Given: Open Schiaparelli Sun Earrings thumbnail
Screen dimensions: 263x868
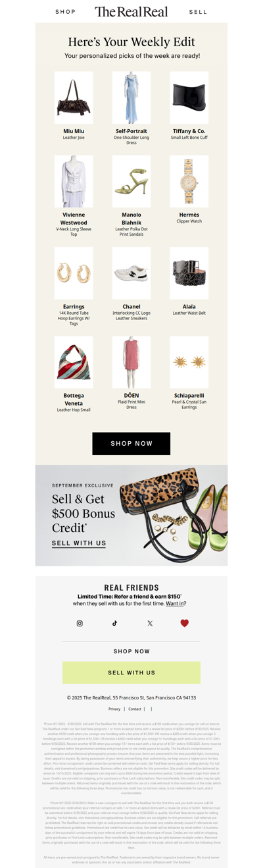Looking at the screenshot, I should [189, 363].
